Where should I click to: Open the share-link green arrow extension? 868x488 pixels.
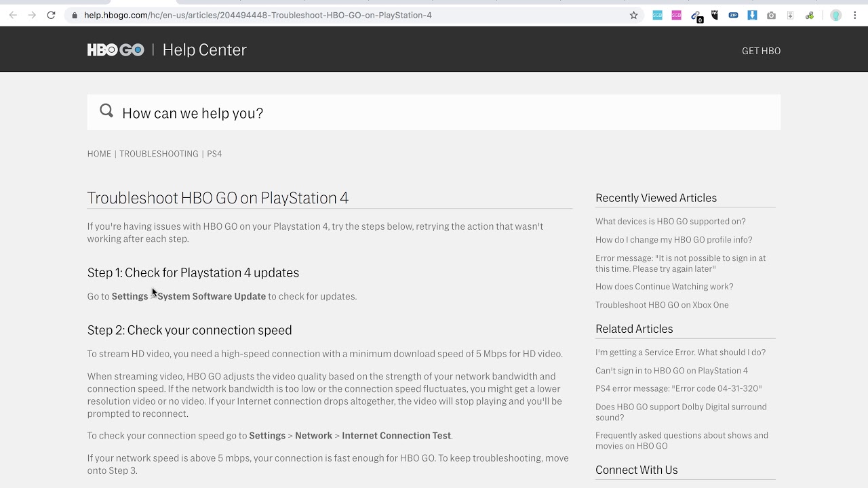[x=809, y=15]
